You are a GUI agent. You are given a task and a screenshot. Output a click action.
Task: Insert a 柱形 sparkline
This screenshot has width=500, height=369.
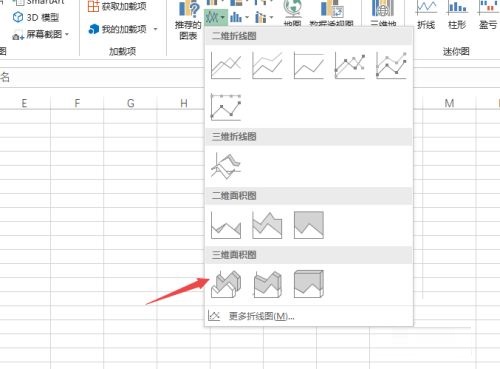coord(457,15)
